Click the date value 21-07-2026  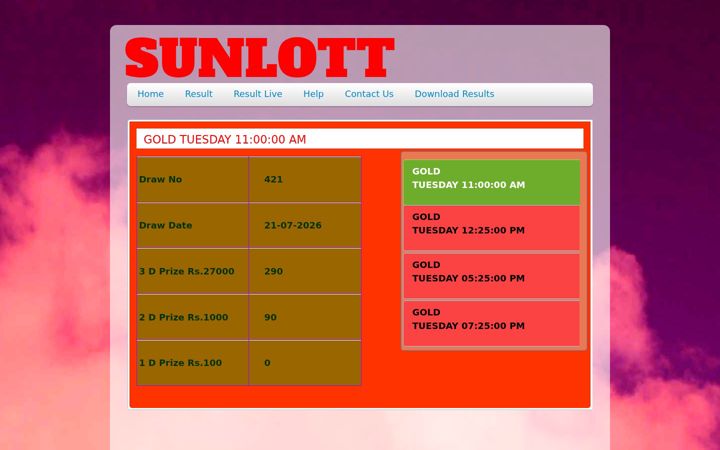pos(292,225)
